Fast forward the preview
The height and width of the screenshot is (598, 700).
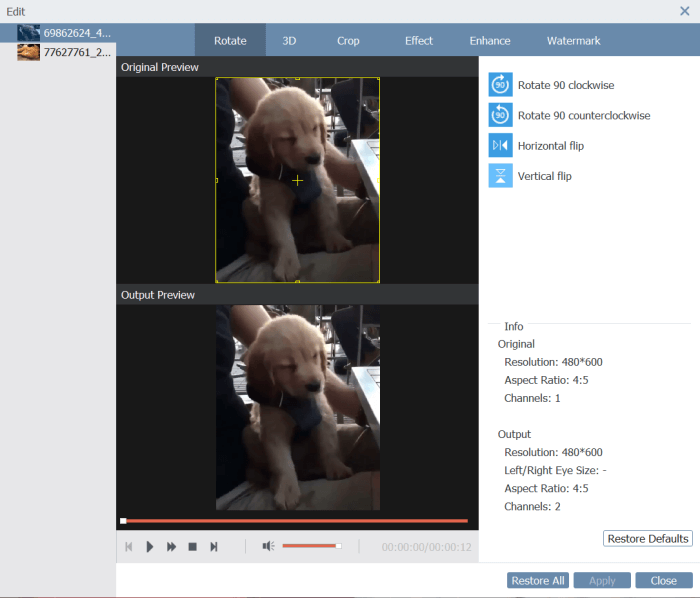click(171, 547)
